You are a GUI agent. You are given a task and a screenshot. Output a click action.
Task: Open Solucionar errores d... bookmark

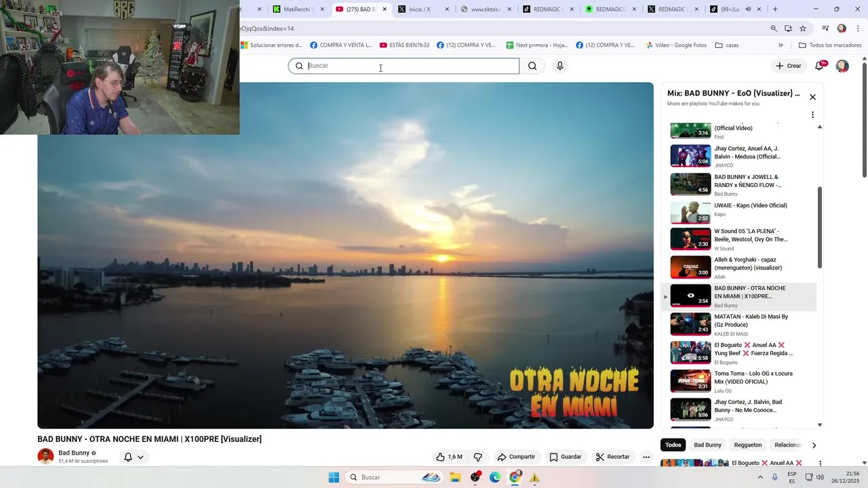272,45
